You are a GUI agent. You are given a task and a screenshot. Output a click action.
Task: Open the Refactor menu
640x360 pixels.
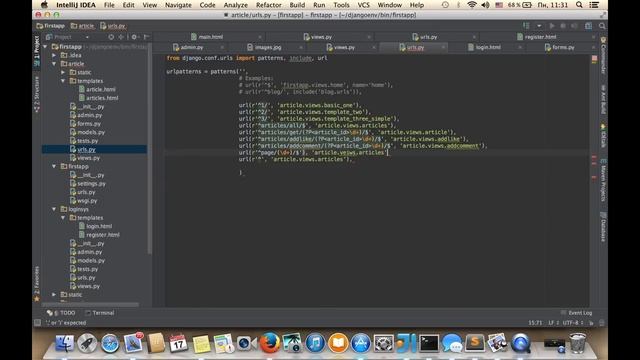click(268, 5)
